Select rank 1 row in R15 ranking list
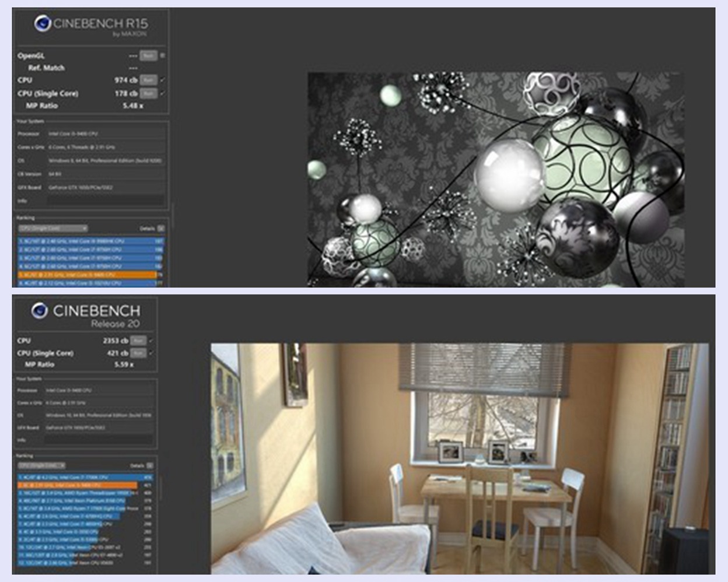The image size is (728, 582). (x=91, y=241)
